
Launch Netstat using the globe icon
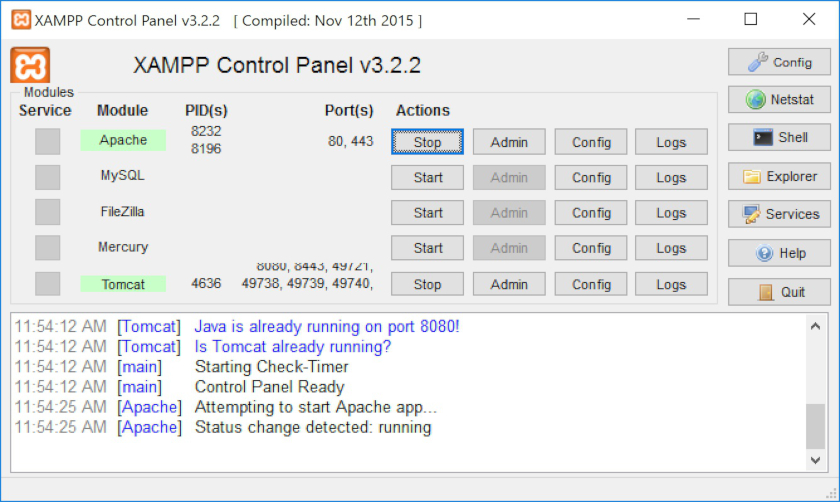759,100
